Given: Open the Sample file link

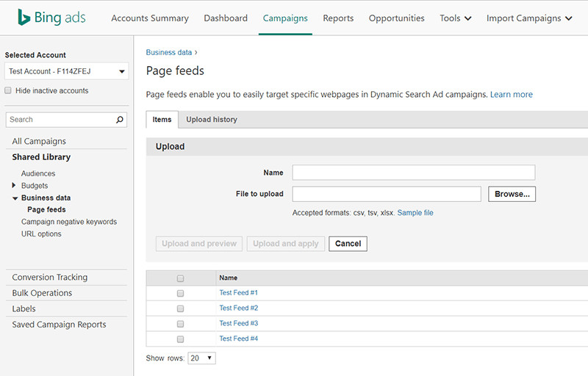Looking at the screenshot, I should (415, 213).
